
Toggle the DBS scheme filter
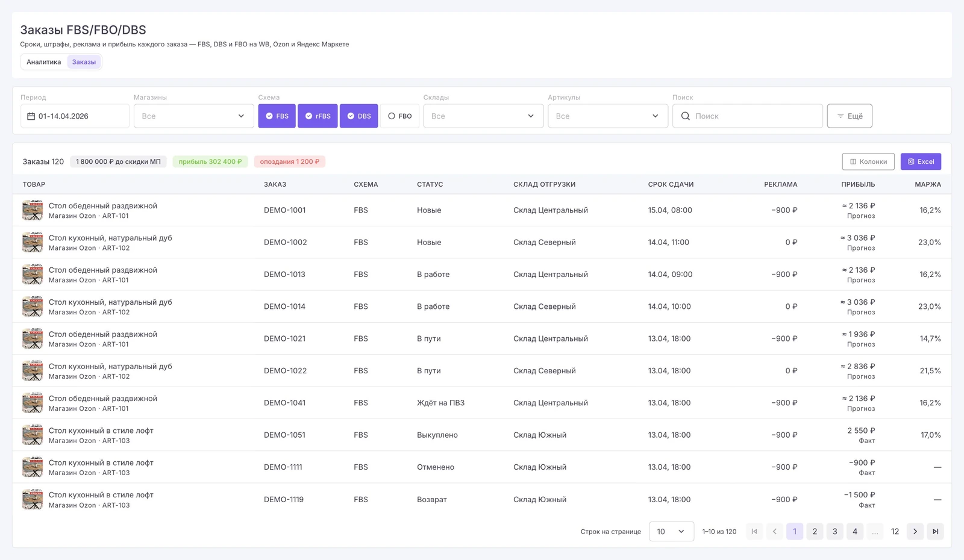359,116
